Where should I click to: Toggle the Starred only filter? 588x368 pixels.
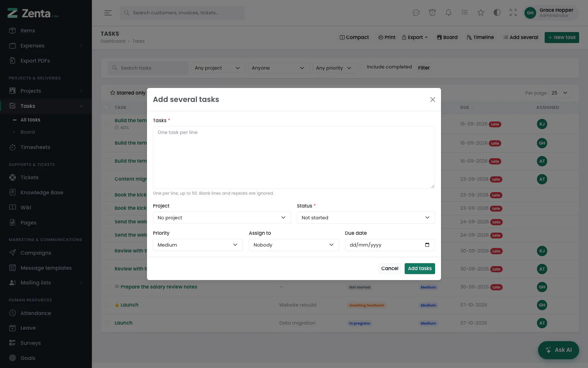(128, 93)
